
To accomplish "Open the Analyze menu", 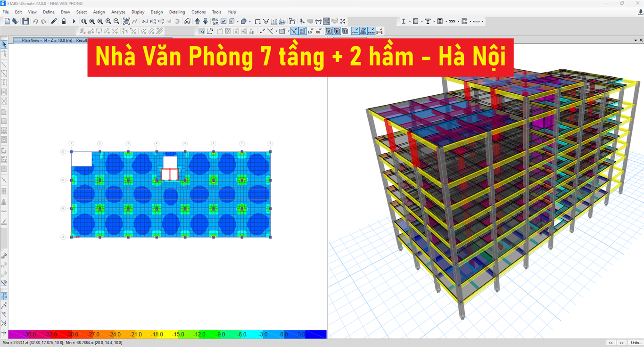I will point(118,12).
